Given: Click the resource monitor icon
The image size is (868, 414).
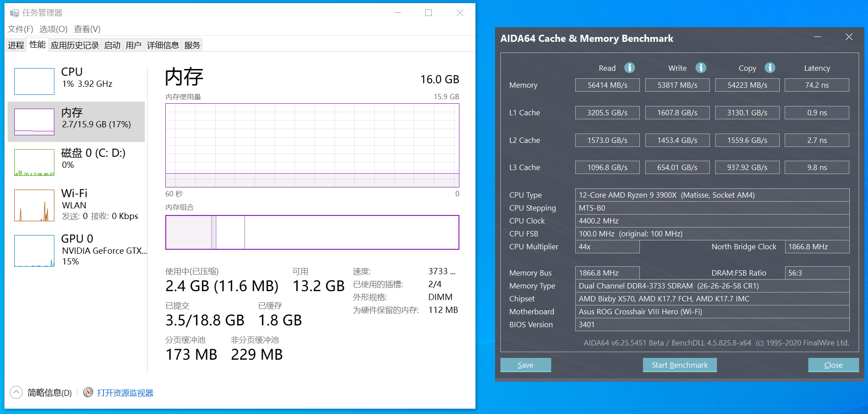Looking at the screenshot, I should click(88, 392).
